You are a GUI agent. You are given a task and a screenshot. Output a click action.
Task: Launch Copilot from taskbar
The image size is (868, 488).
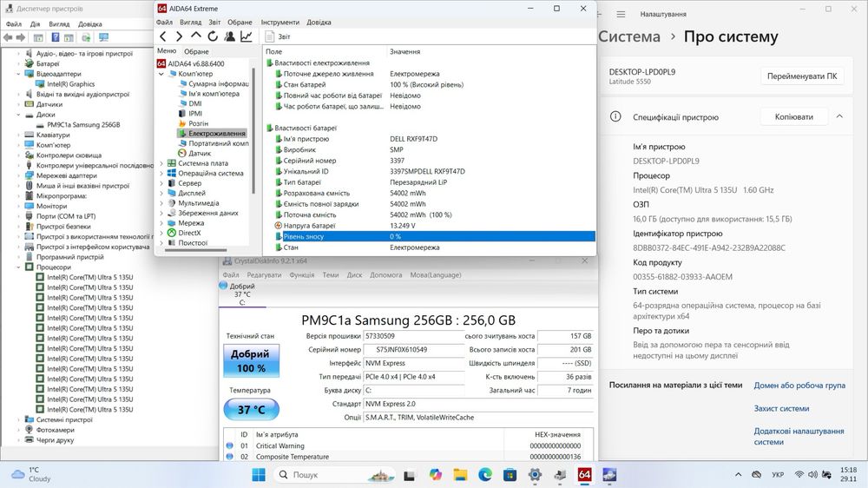tap(436, 475)
